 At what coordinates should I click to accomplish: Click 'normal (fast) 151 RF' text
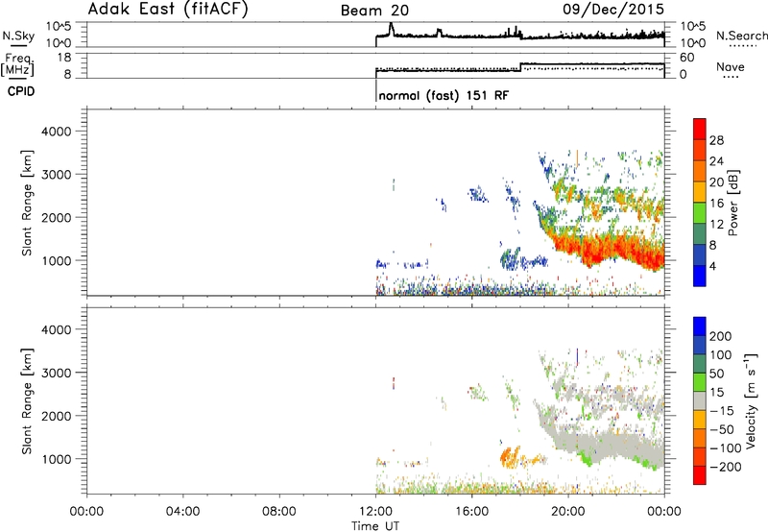pos(444,95)
